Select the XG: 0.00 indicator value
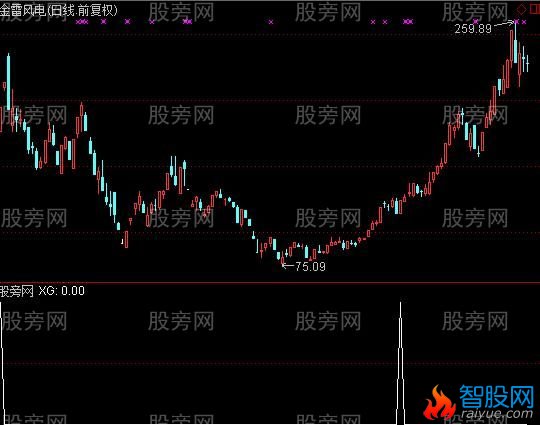The width and height of the screenshot is (540, 425). coord(62,291)
